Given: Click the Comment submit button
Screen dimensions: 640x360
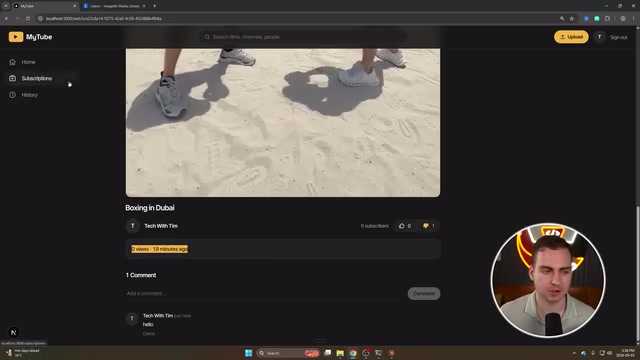Looking at the screenshot, I should pyautogui.click(x=424, y=293).
